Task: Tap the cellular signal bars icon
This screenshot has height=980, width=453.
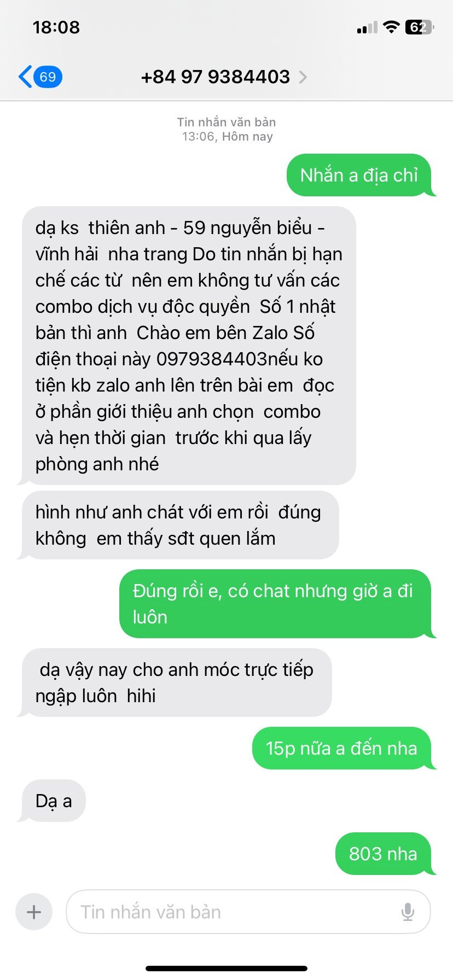Action: (367, 27)
